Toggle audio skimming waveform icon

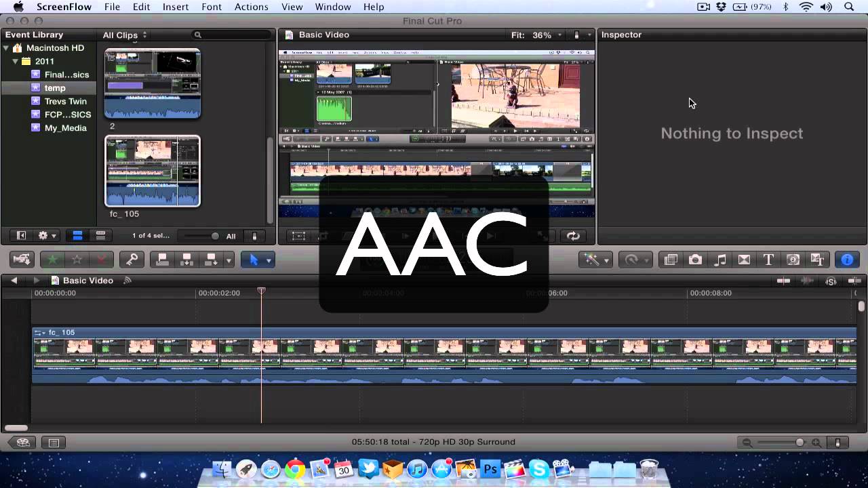tap(808, 281)
